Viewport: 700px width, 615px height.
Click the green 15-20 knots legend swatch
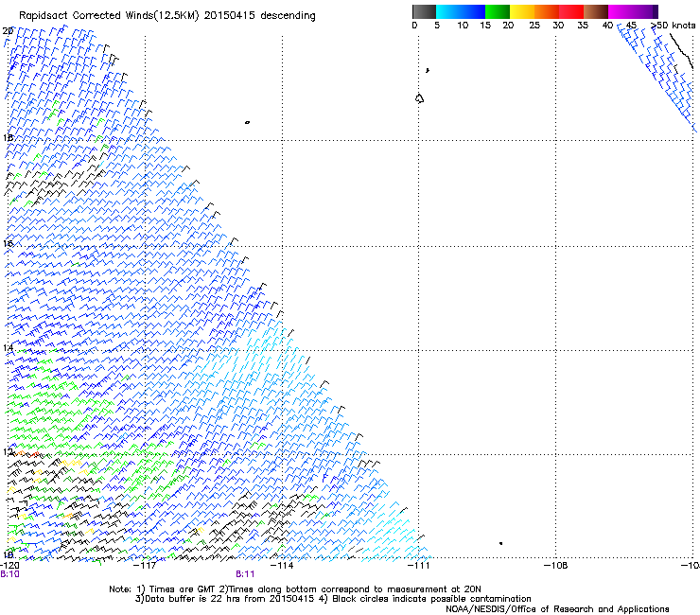click(498, 11)
